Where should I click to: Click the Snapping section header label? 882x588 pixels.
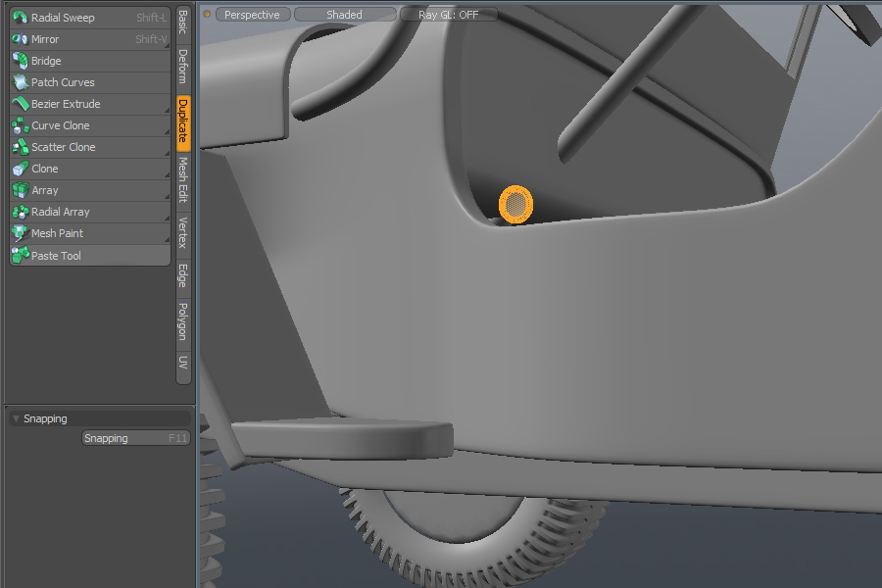[x=45, y=418]
